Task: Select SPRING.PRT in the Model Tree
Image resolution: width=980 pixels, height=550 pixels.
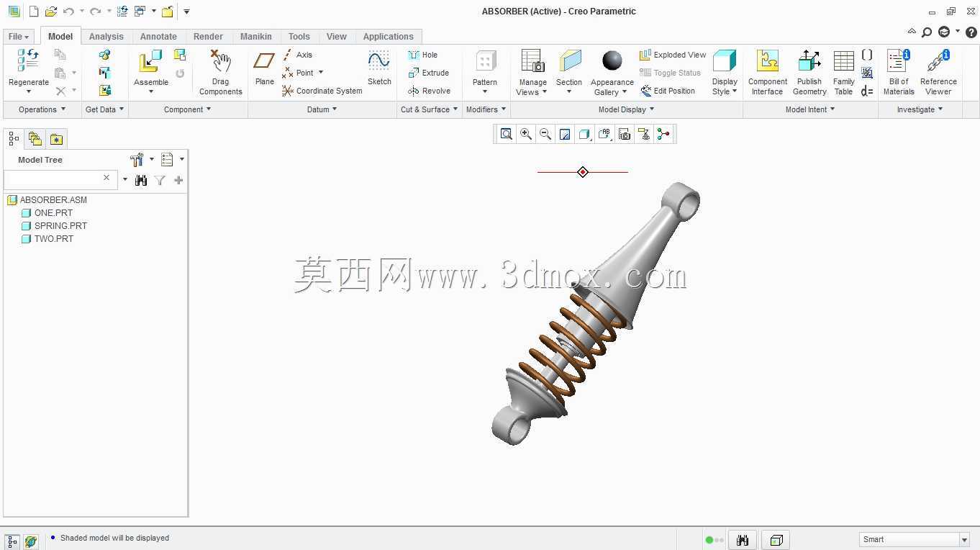Action: click(60, 226)
